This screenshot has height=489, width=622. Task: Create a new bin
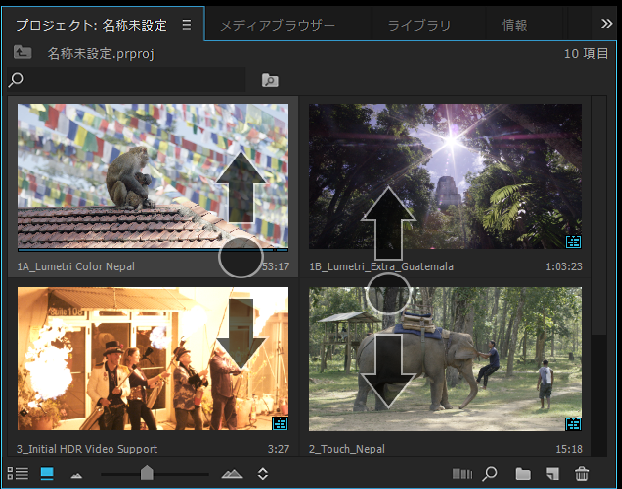(522, 473)
